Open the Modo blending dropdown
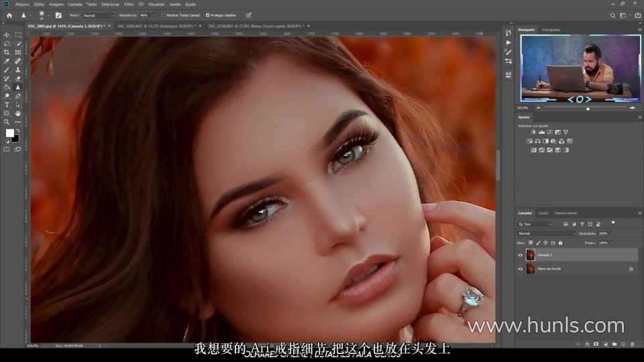 pyautogui.click(x=98, y=15)
